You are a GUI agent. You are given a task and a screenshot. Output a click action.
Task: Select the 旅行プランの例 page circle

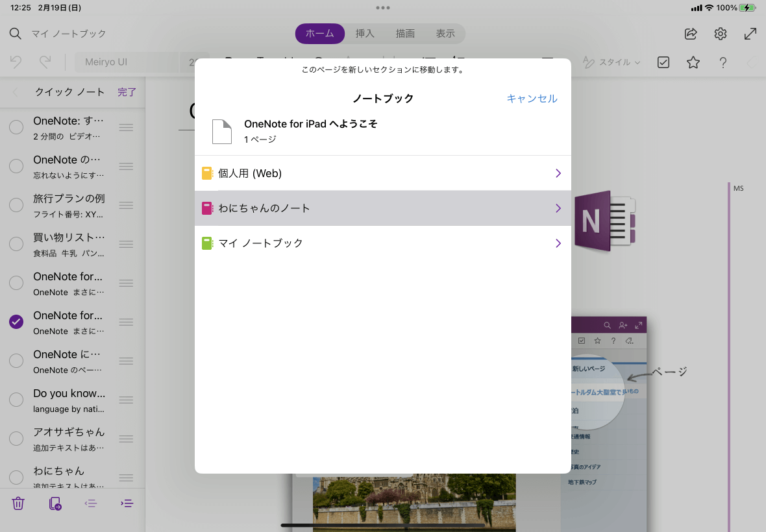pos(16,205)
